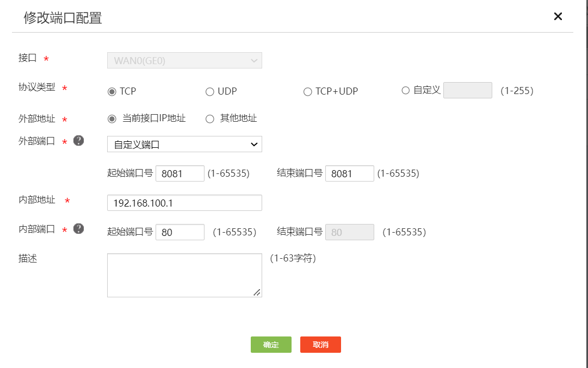Click the help icon beside 内部端口

pos(79,229)
